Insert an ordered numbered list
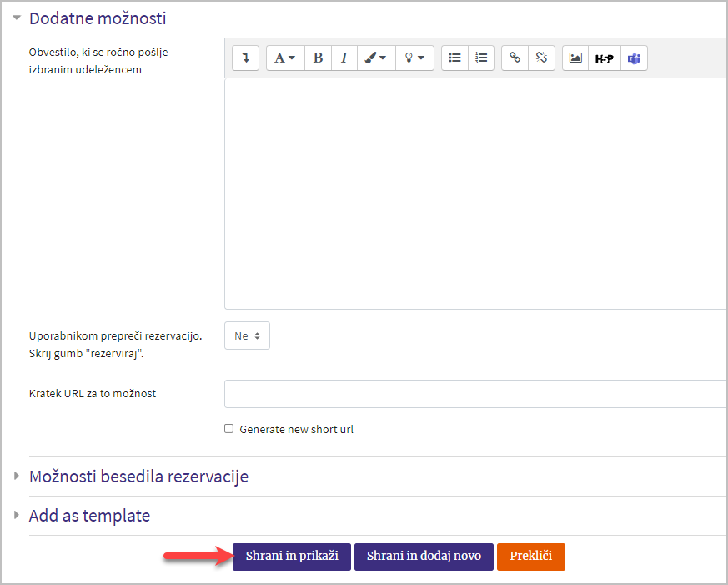The width and height of the screenshot is (728, 585). click(481, 58)
